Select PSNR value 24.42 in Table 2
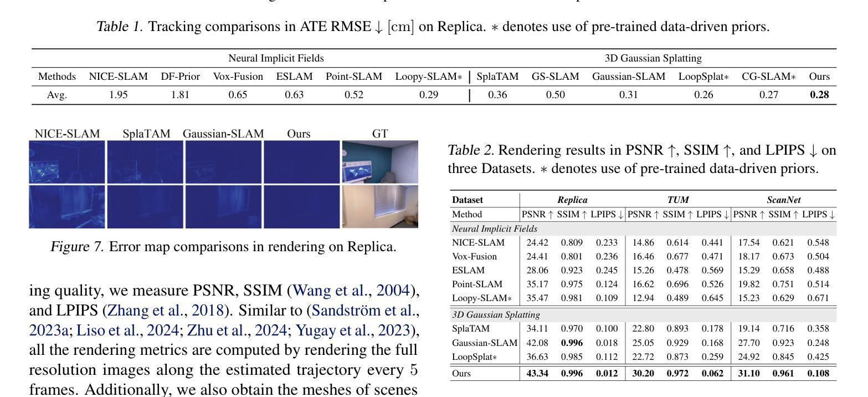Image resolution: width=868 pixels, height=397 pixels. tap(536, 242)
